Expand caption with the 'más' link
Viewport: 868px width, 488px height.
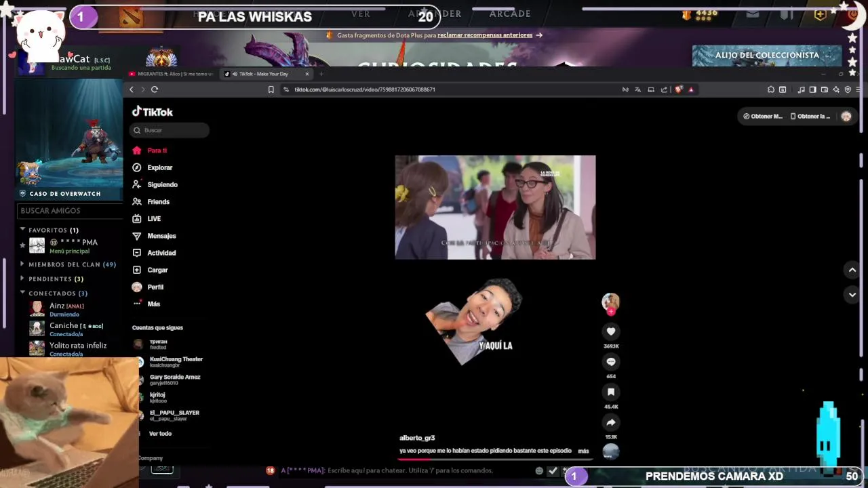click(x=583, y=451)
